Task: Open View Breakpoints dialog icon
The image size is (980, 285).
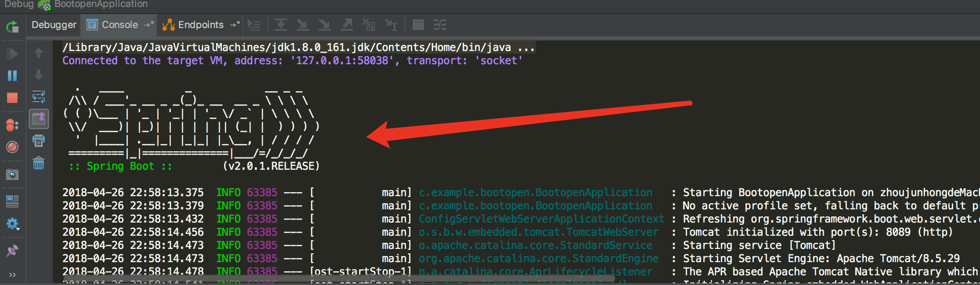Action: [x=12, y=125]
